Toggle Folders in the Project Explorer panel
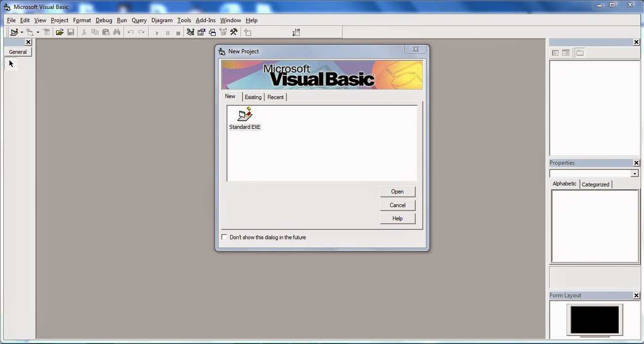This screenshot has height=344, width=644. point(580,53)
